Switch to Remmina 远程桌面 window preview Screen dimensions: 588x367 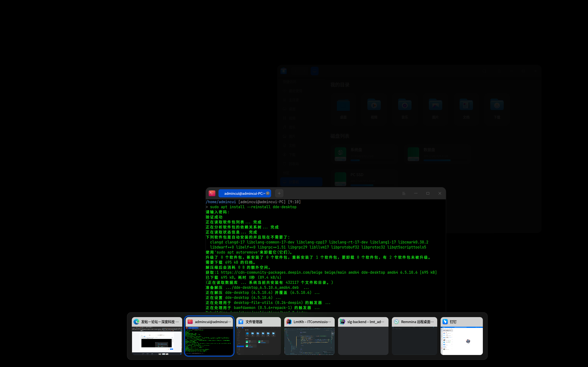coord(414,336)
